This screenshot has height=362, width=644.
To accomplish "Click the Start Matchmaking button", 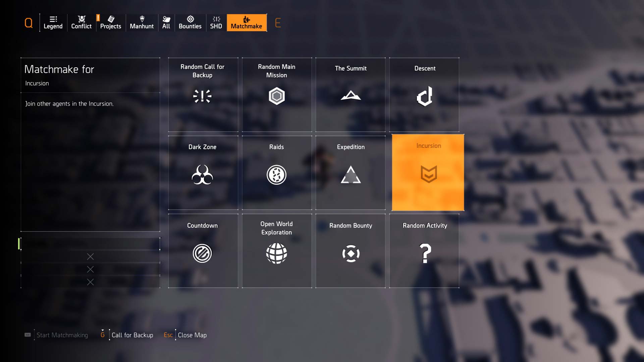I will 62,335.
